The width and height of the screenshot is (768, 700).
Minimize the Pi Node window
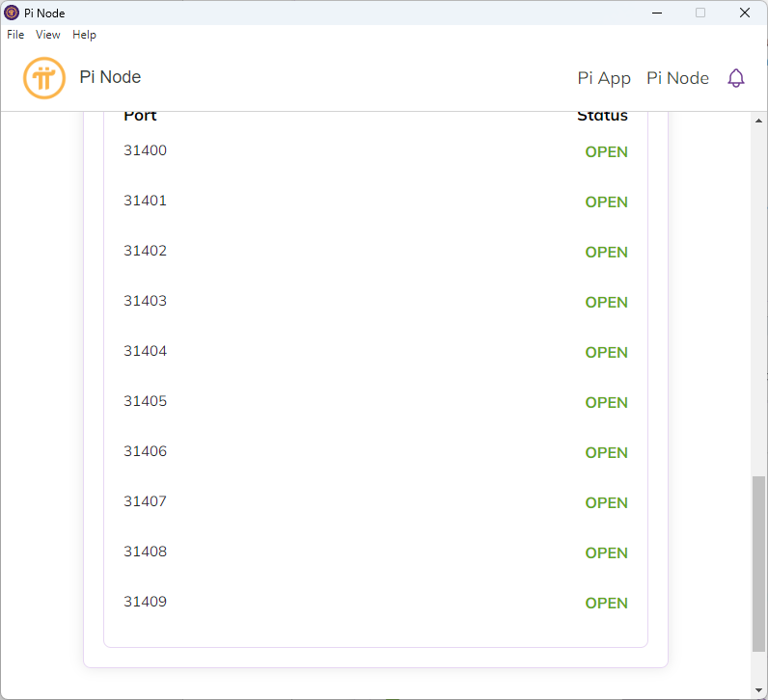point(657,13)
